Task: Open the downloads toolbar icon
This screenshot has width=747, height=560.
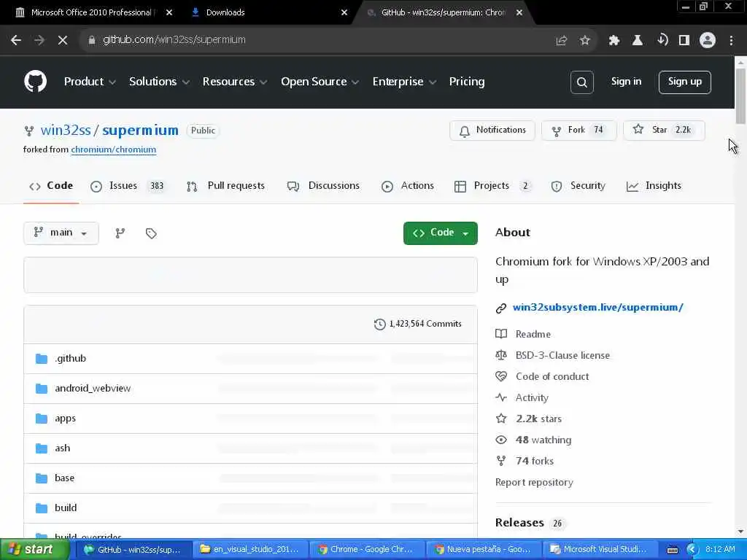Action: click(662, 41)
